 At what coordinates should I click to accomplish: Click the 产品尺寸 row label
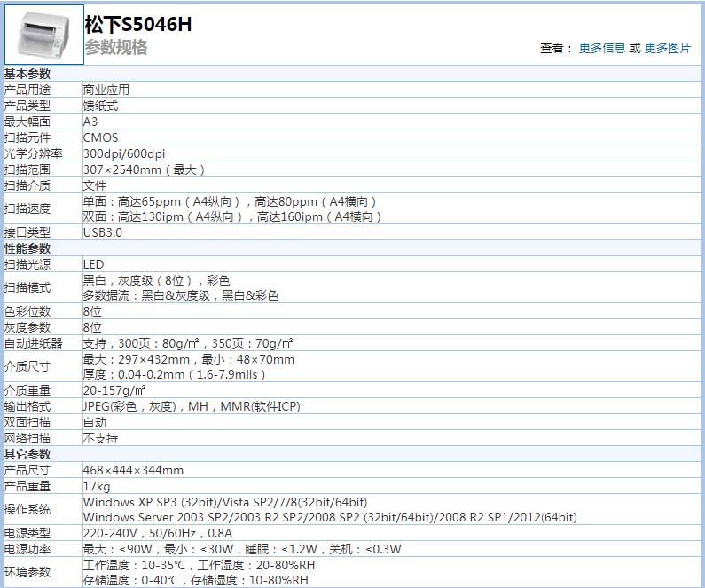[27, 470]
